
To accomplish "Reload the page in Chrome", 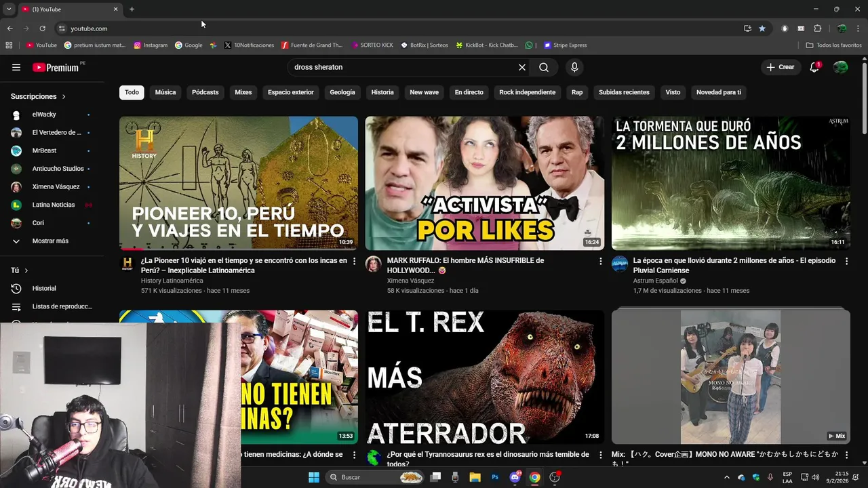I will (42, 28).
